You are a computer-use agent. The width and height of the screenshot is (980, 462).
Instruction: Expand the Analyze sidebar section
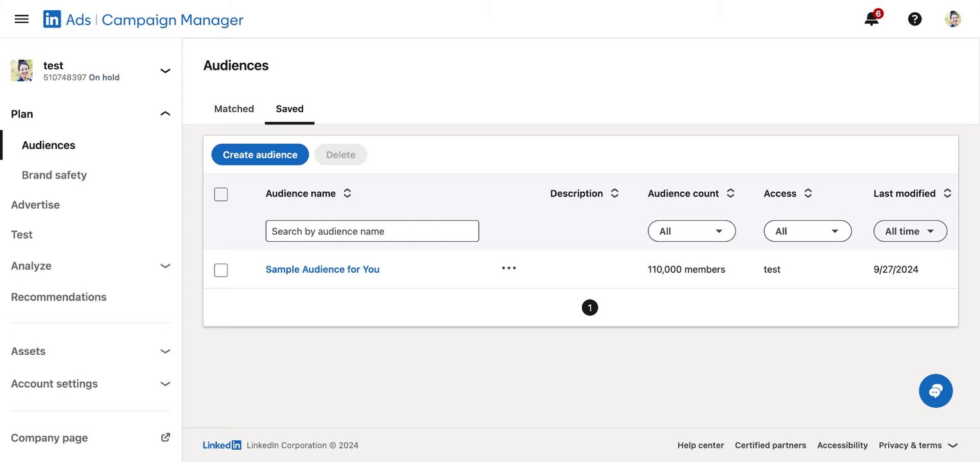pos(165,266)
